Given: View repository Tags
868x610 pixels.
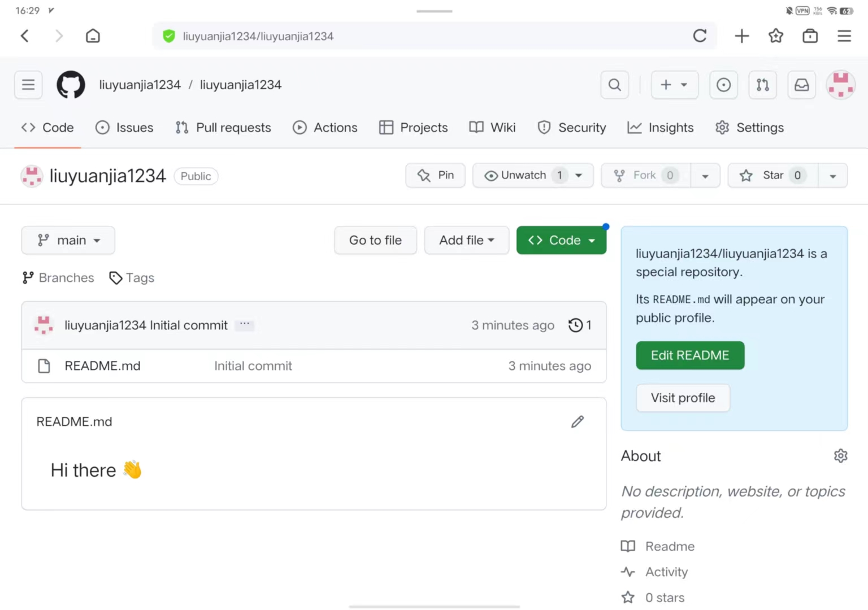Looking at the screenshot, I should [x=132, y=278].
